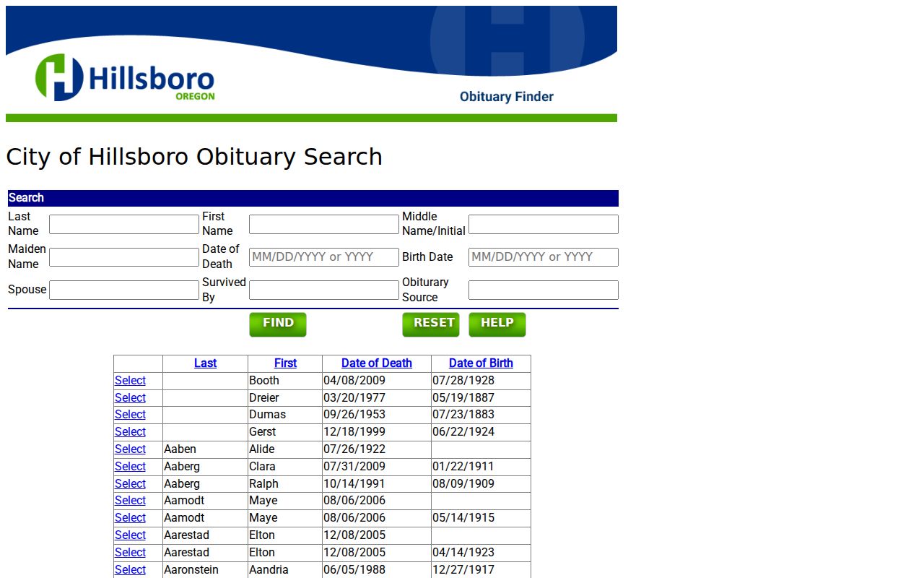Click the Clara first name cell
This screenshot has height=578, width=924.
[x=285, y=467]
